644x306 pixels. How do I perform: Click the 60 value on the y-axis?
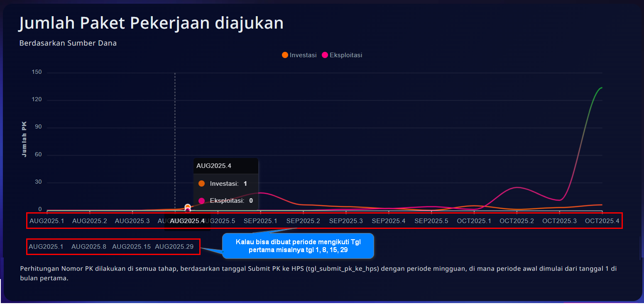click(38, 155)
